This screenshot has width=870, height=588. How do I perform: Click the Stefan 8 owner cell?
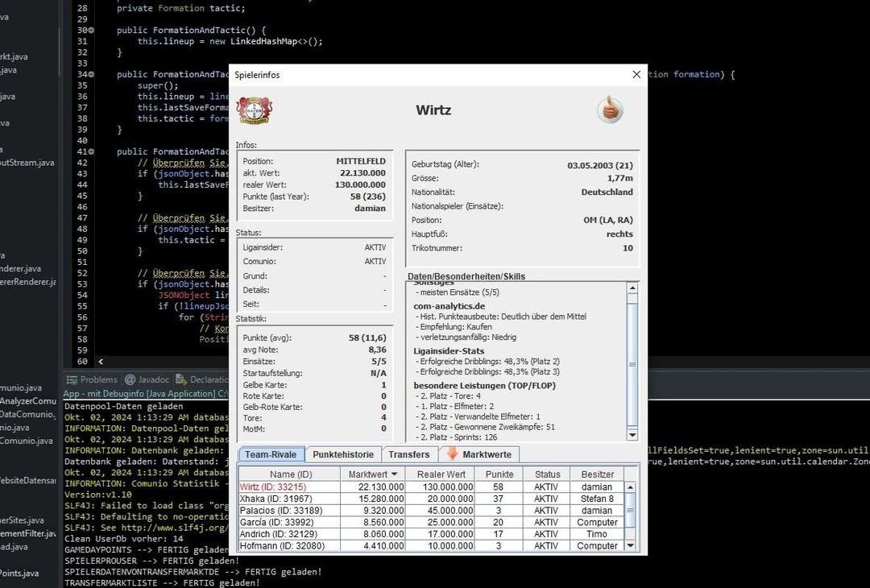[x=597, y=499]
